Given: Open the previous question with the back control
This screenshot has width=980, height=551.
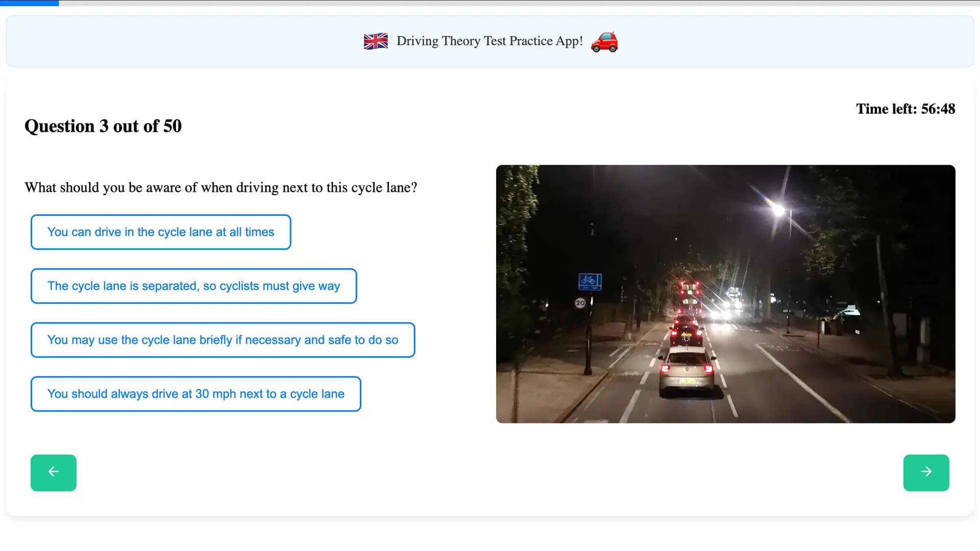Looking at the screenshot, I should pos(53,472).
